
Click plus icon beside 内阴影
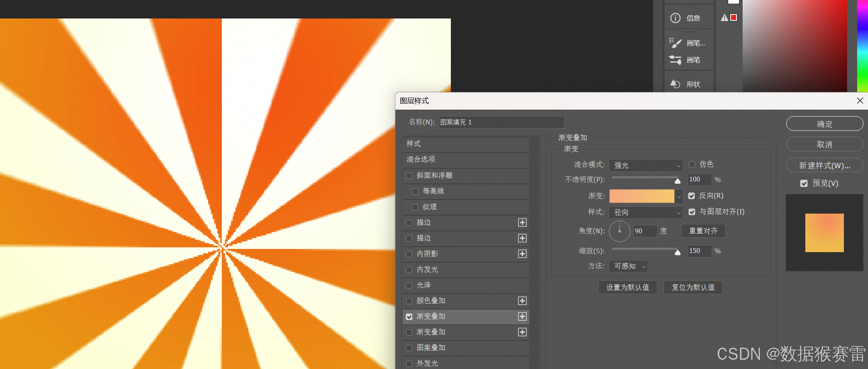[x=522, y=254]
